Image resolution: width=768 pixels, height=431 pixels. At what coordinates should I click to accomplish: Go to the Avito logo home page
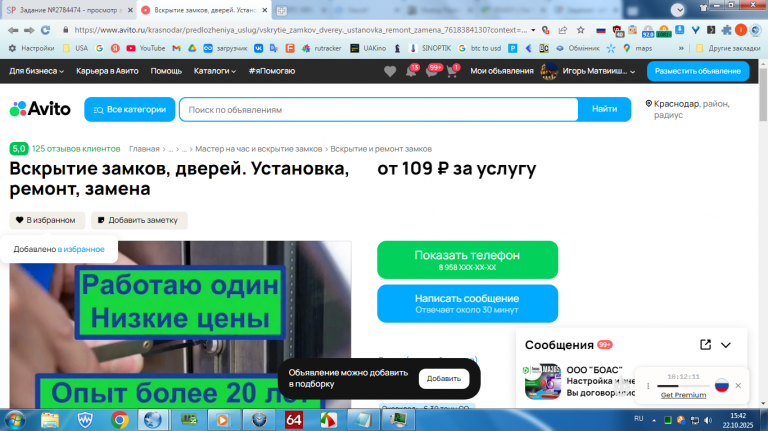point(40,109)
